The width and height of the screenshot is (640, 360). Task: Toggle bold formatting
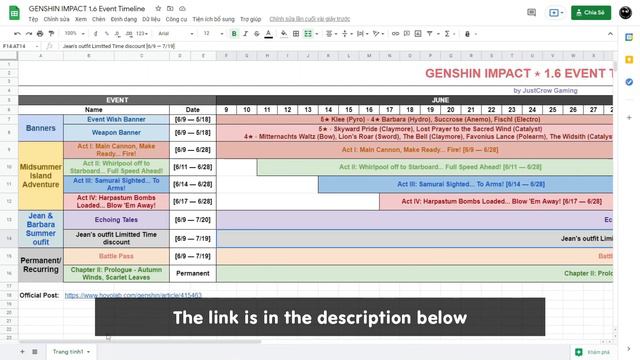tap(234, 33)
